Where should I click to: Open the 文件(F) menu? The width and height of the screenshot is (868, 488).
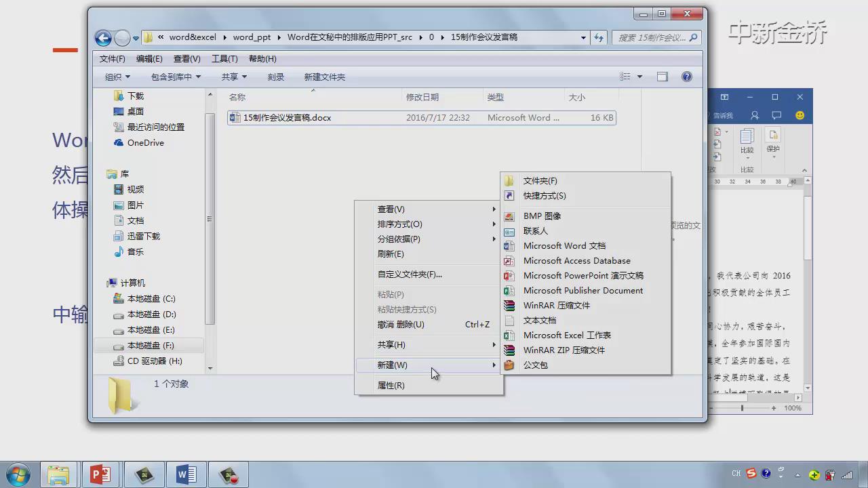[x=112, y=59]
